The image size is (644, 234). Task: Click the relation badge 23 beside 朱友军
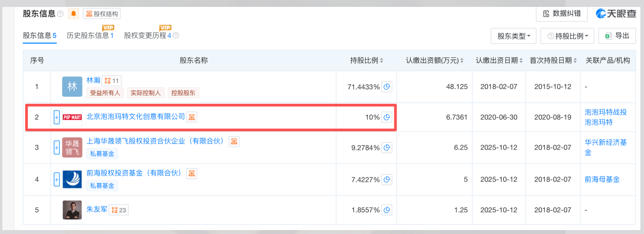[118, 210]
